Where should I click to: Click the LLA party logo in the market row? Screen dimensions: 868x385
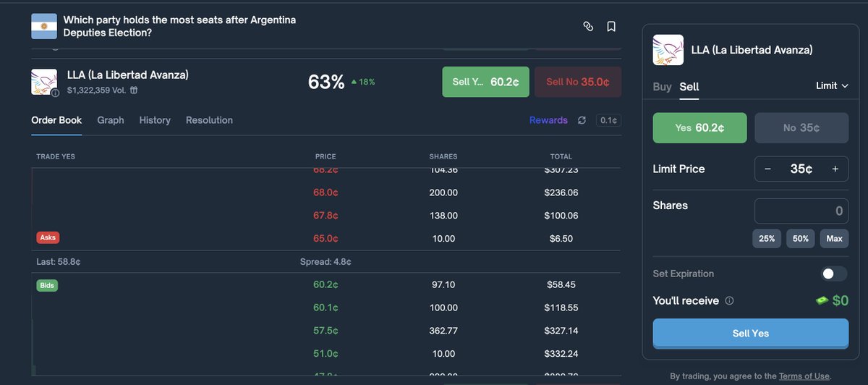coord(43,82)
